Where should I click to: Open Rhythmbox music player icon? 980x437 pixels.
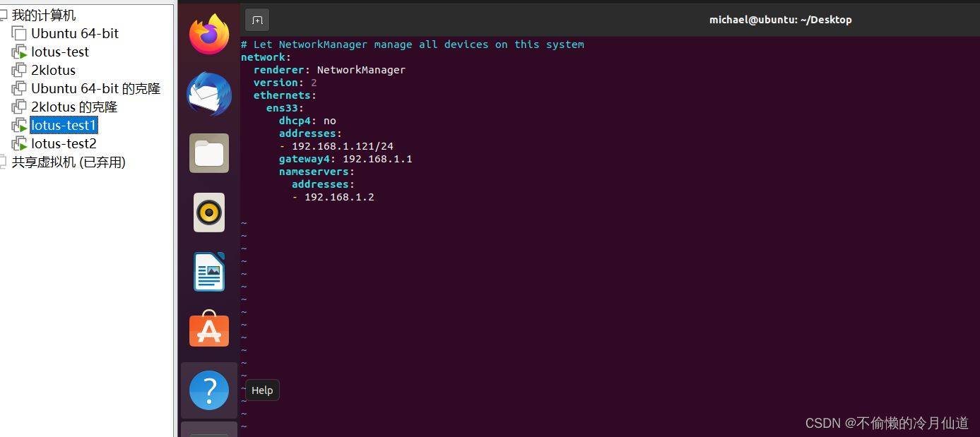point(209,212)
